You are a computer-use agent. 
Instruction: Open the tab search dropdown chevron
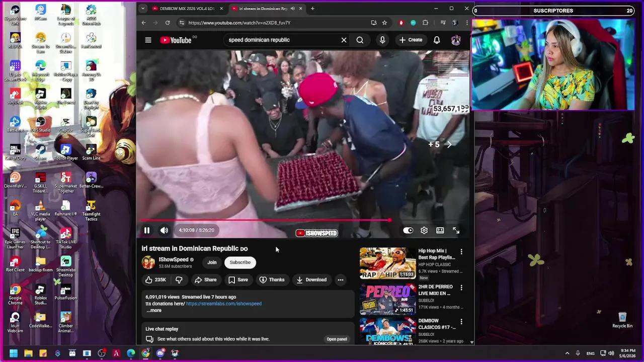pyautogui.click(x=143, y=9)
